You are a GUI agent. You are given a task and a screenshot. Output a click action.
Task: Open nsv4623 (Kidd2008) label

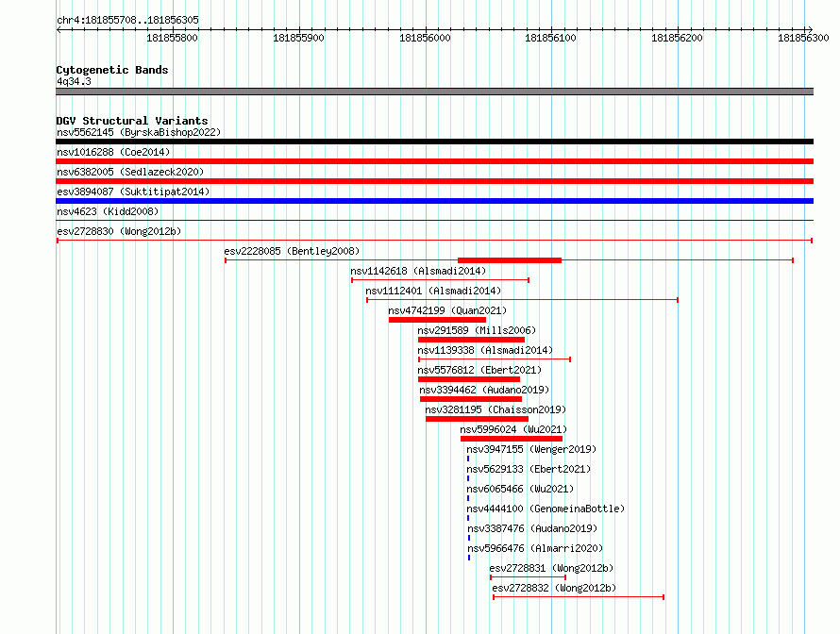coord(108,211)
